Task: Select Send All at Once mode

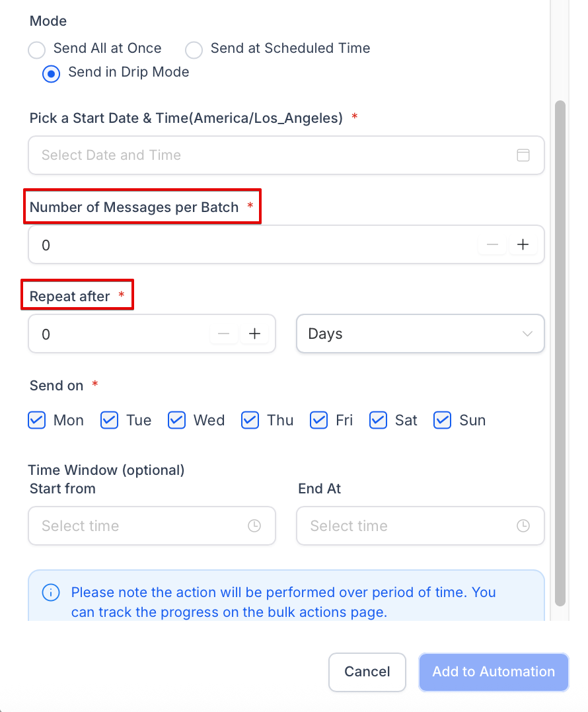Action: (37, 50)
